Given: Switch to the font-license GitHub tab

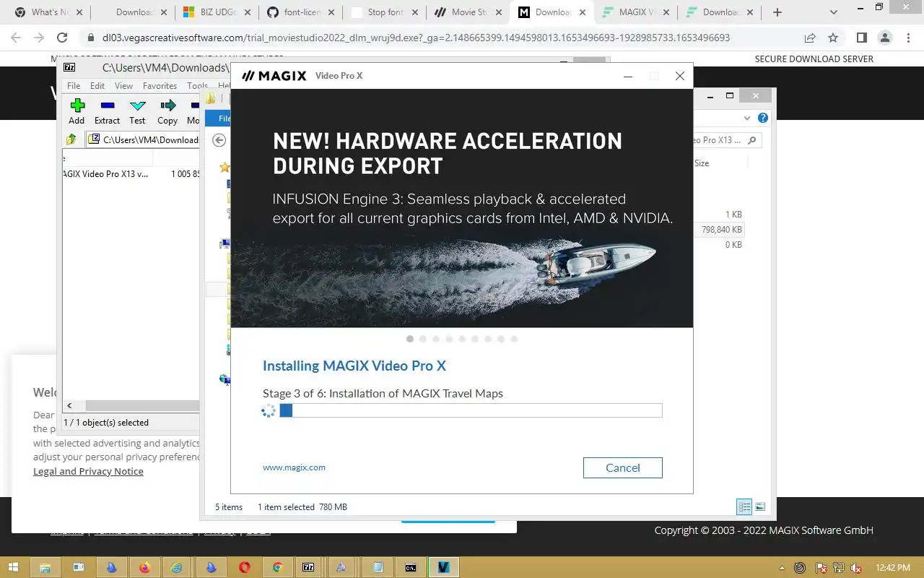Looking at the screenshot, I should click(x=300, y=12).
